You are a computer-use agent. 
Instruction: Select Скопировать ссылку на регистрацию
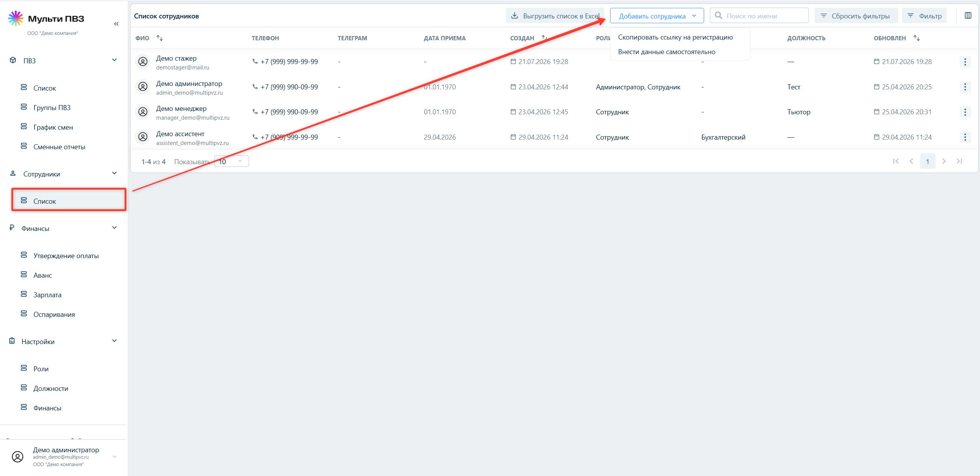tap(675, 37)
